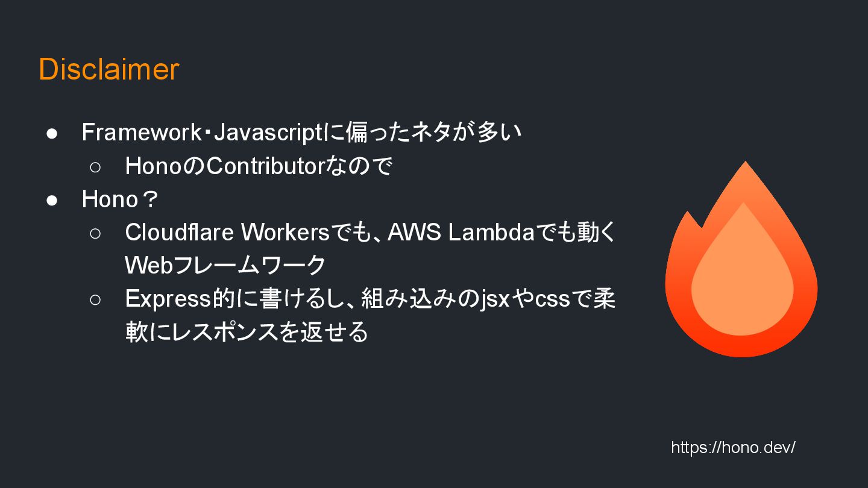Click the Disclaimer slide title
This screenshot has width=868, height=488.
pyautogui.click(x=109, y=69)
